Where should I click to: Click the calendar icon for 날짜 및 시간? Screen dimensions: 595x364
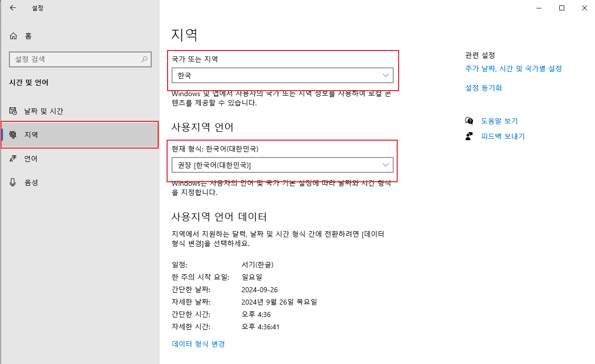click(13, 111)
